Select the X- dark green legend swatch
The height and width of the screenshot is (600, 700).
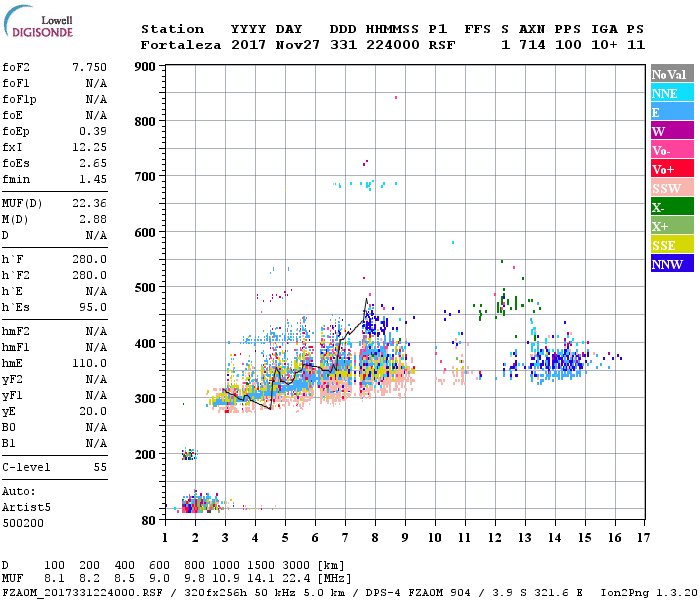pos(672,207)
